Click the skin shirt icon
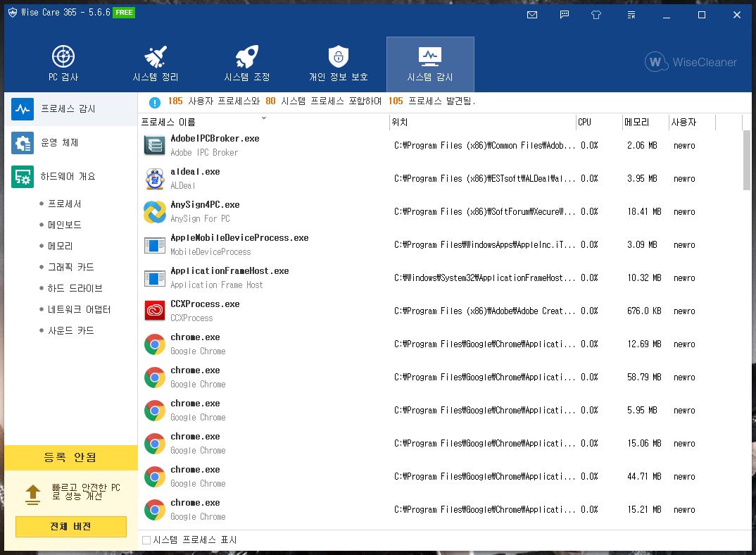 [x=596, y=15]
